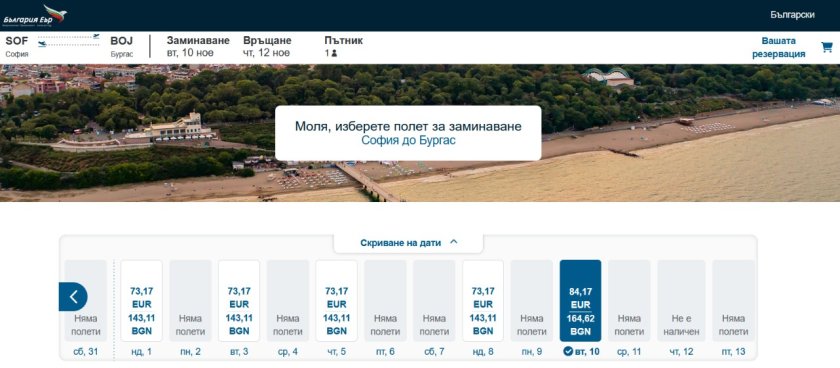Click the Bulgaria Air logo
The height and width of the screenshot is (368, 840).
pos(35,15)
